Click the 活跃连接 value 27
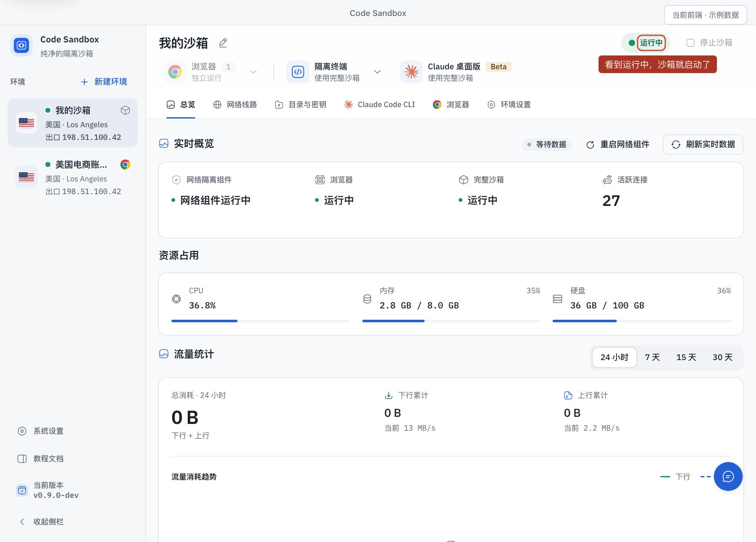The height and width of the screenshot is (542, 756). [611, 201]
